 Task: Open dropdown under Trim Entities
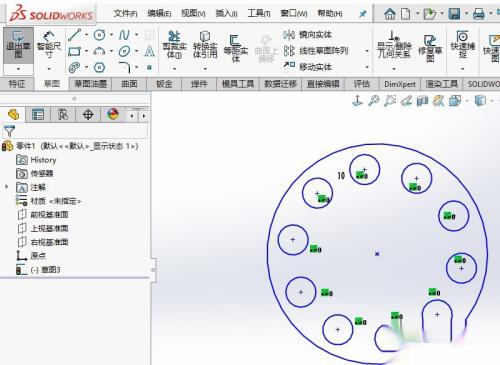click(174, 69)
